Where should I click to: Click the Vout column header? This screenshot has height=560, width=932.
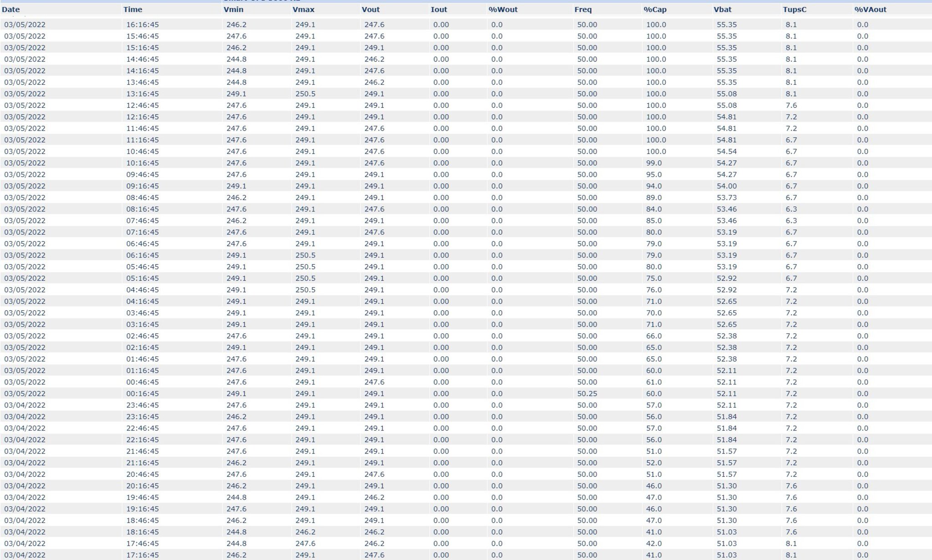tap(371, 10)
